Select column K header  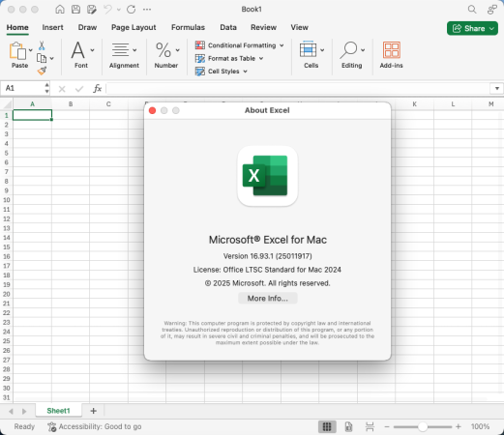[415, 104]
